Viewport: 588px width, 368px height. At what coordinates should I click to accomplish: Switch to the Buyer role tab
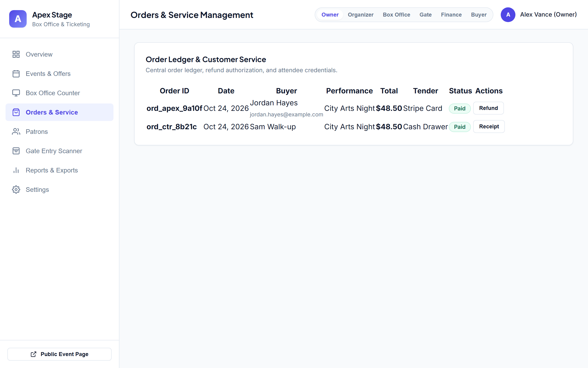tap(479, 14)
